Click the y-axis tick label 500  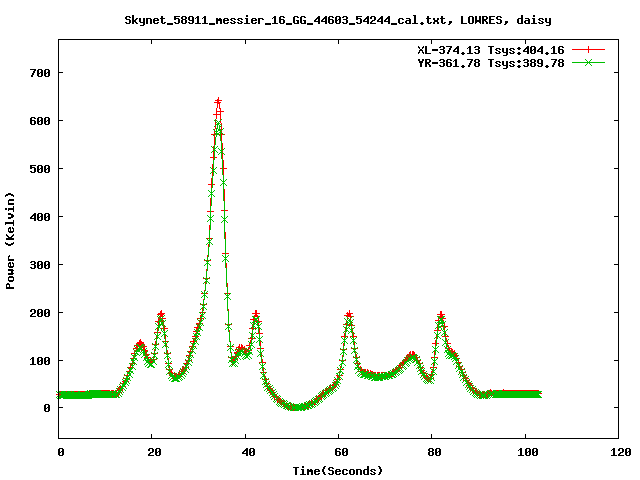[40, 169]
